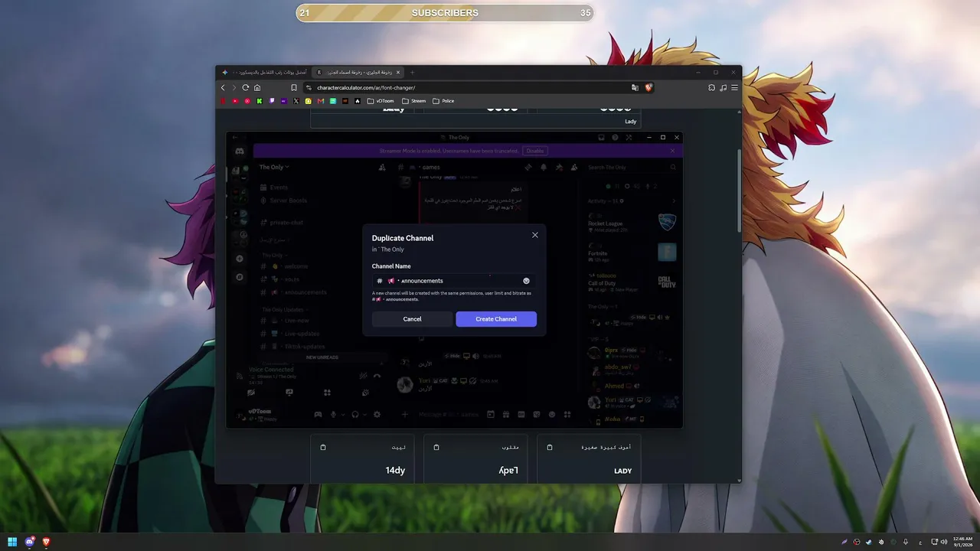Open emoji picker in Channel Name field
Image resolution: width=980 pixels, height=551 pixels.
(526, 281)
